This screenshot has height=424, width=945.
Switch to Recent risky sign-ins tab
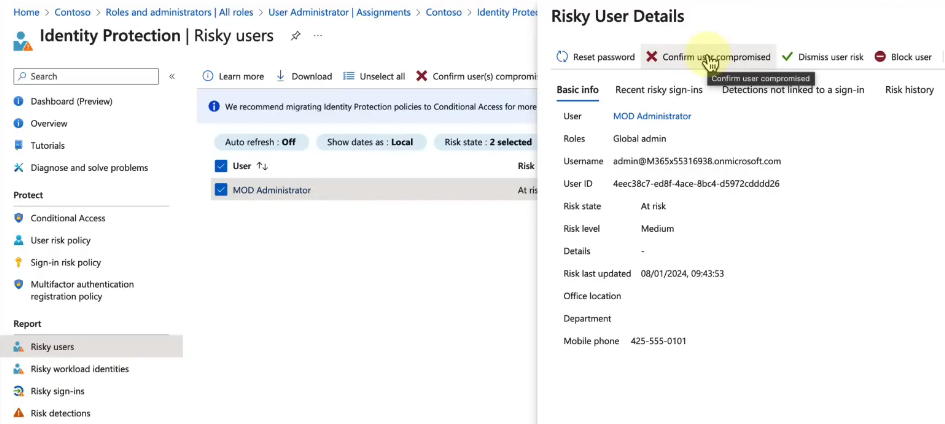click(659, 90)
